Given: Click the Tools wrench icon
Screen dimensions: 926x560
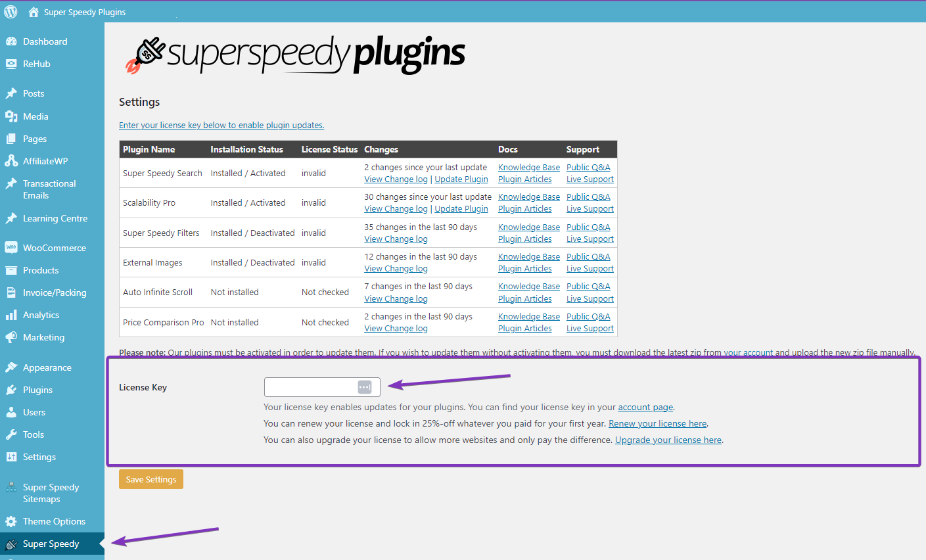Looking at the screenshot, I should tap(11, 434).
